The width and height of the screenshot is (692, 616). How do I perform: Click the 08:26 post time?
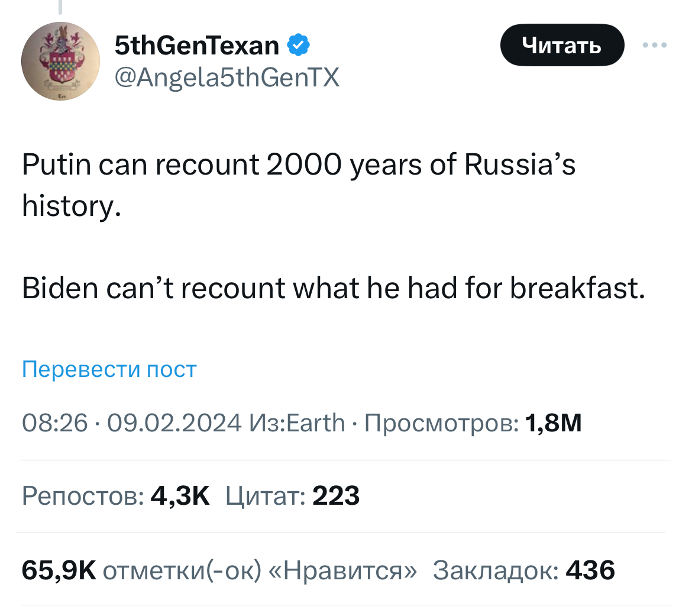pyautogui.click(x=54, y=423)
